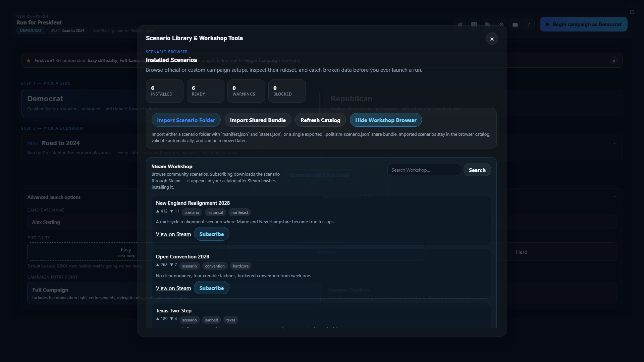Upvote the Open Convention 2028 scenario

point(162,265)
